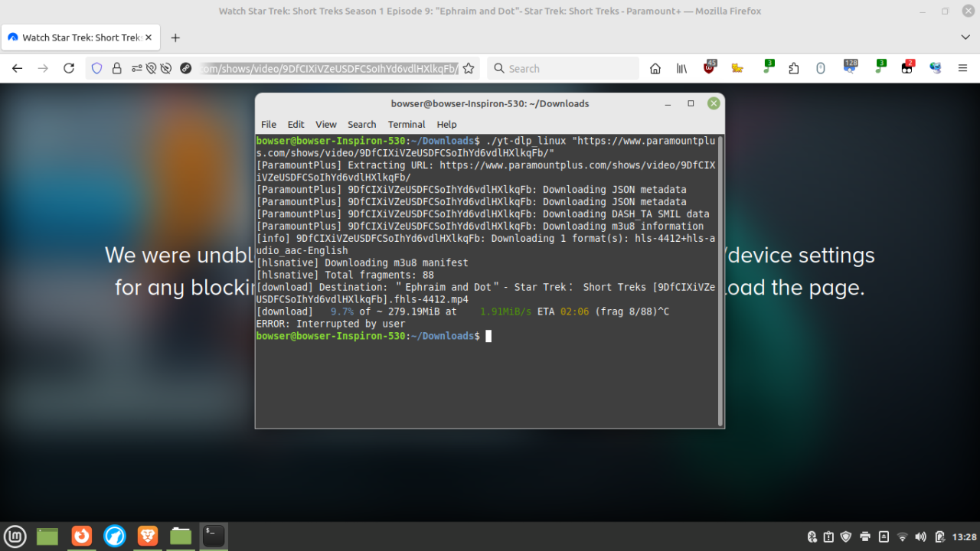Open the Firefox library icon

681,68
